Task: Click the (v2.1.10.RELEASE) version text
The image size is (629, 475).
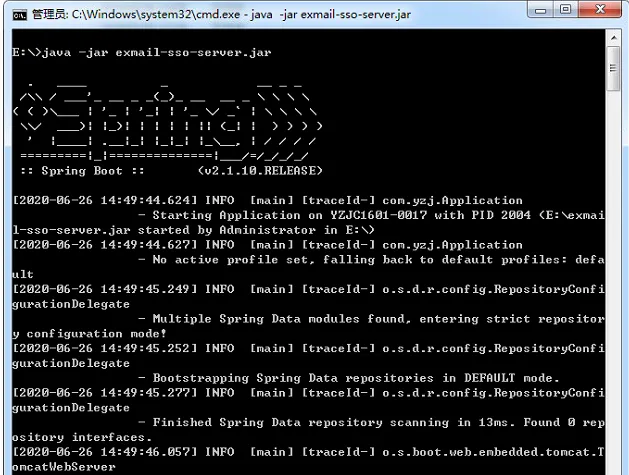Action: click(260, 171)
